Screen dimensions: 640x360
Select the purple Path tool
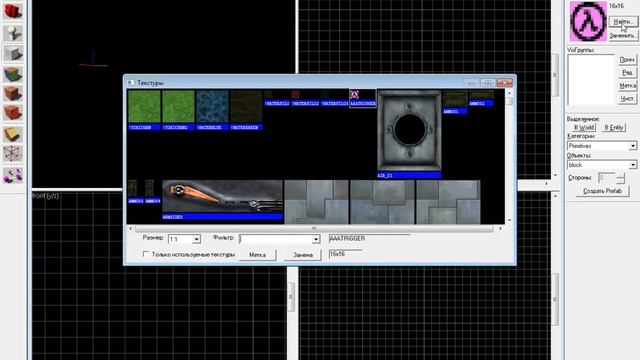coord(13,176)
